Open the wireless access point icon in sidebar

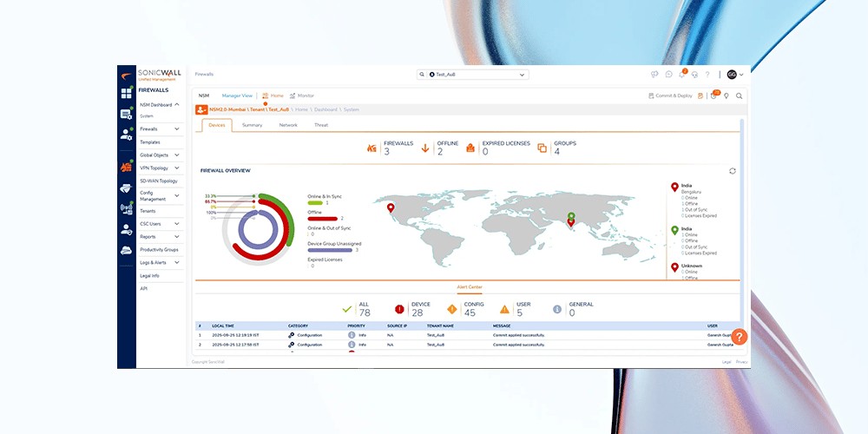coord(126,208)
